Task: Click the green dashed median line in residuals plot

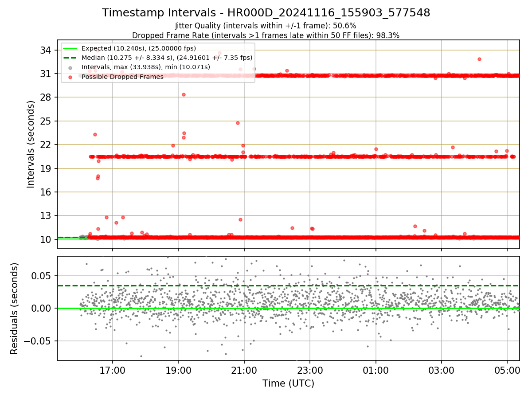Action: [288, 286]
